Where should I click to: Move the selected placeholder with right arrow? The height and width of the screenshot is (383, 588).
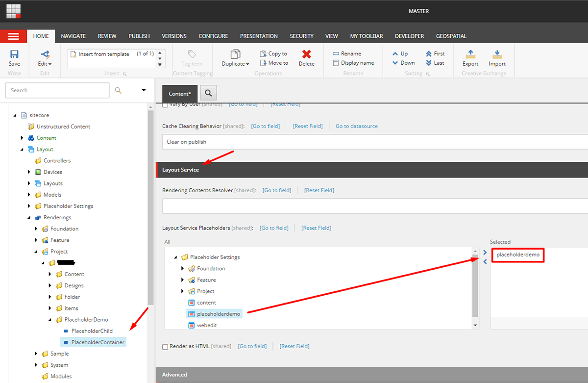point(485,253)
